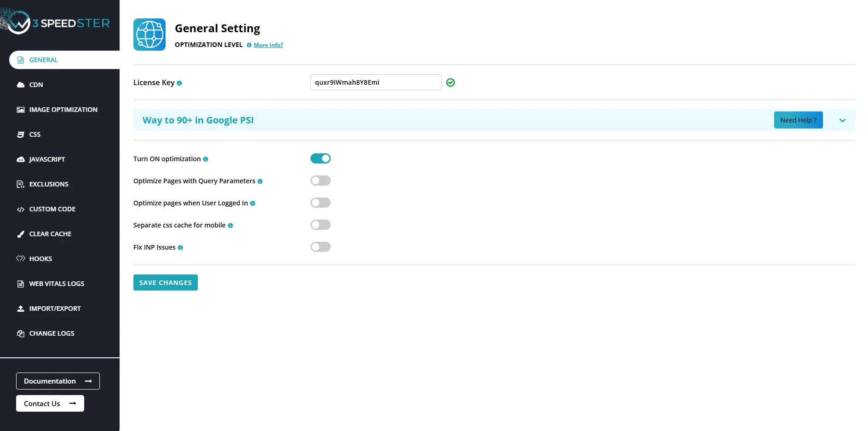868x431 pixels.
Task: Enable Optimize pages when User Logged In
Action: (x=320, y=203)
